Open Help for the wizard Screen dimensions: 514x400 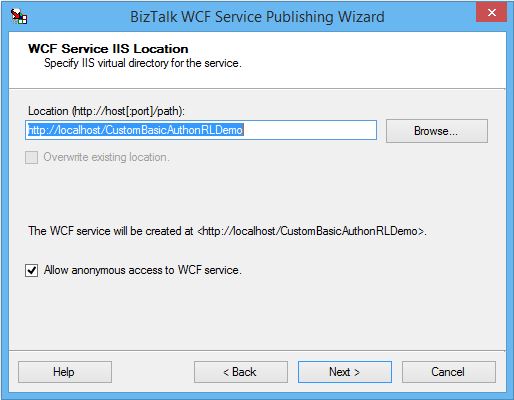click(65, 372)
